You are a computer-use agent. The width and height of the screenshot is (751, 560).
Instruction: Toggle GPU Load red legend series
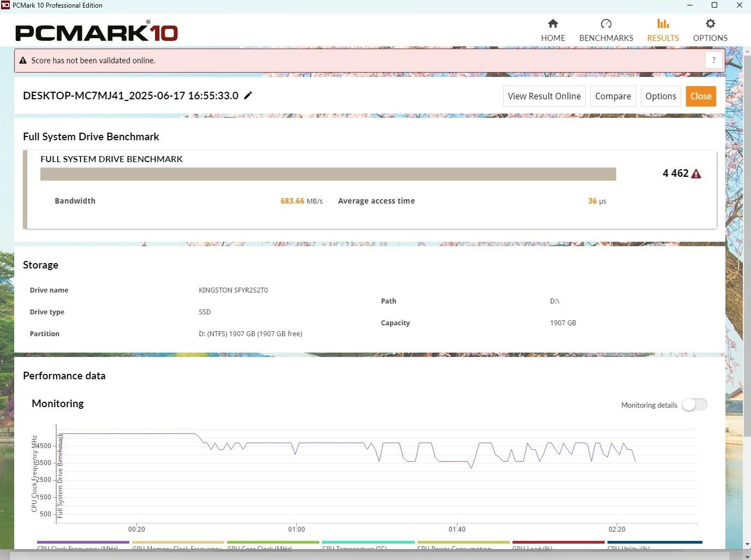pos(558,543)
